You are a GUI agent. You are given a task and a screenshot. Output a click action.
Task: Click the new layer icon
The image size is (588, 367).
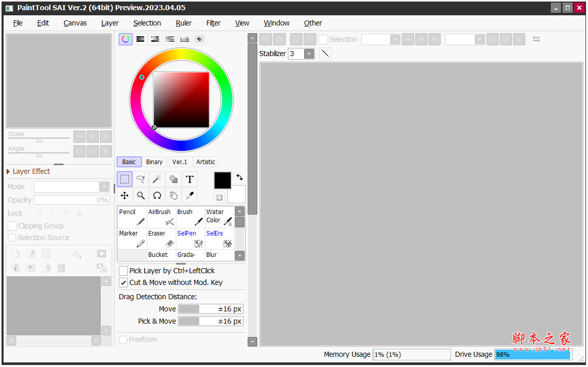[16, 254]
